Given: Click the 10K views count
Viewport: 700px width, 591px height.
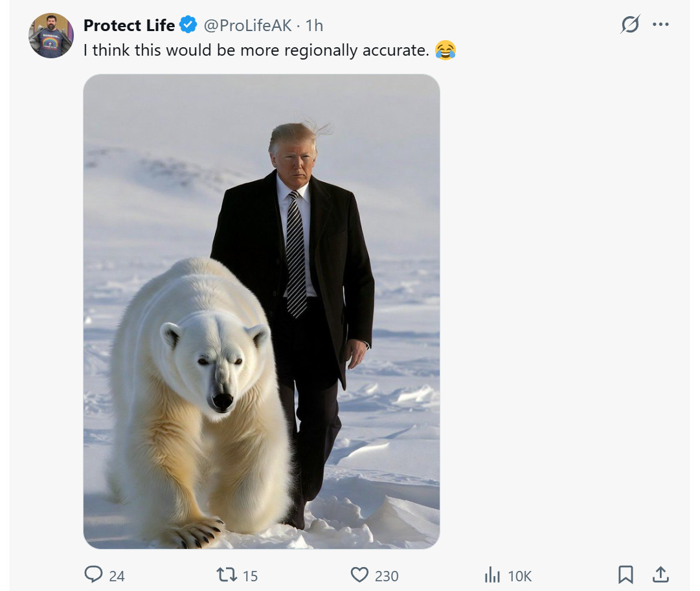Looking at the screenshot, I should 520,575.
